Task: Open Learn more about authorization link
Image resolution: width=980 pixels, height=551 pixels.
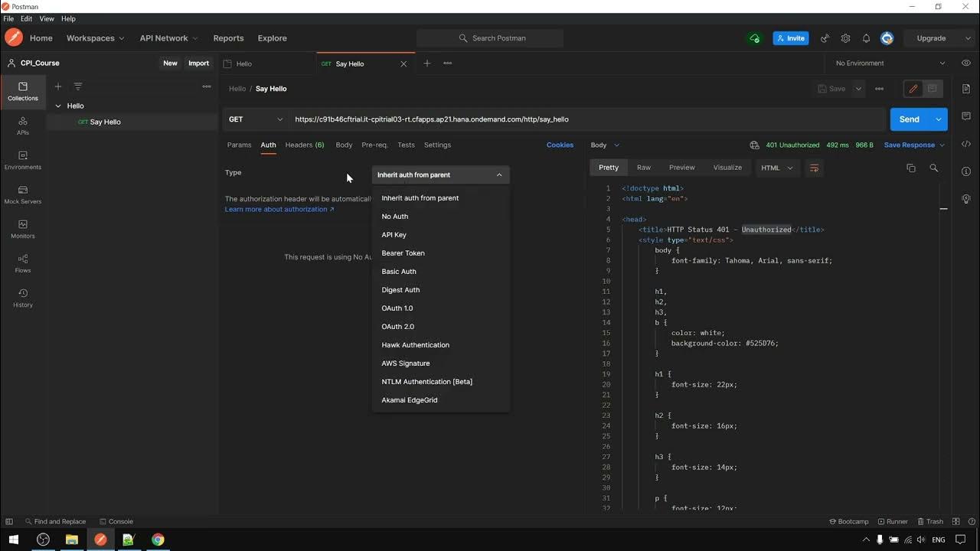Action: pos(279,210)
